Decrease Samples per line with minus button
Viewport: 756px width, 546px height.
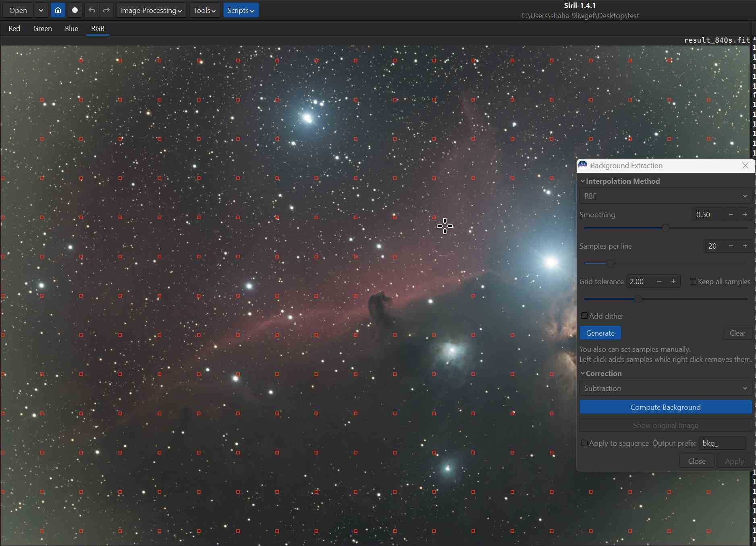pos(731,246)
